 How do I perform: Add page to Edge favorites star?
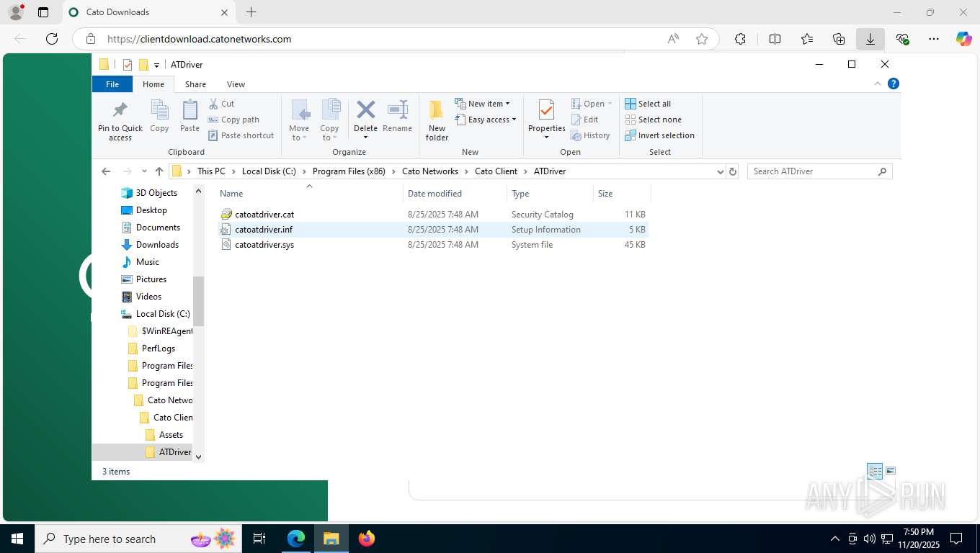pos(702,39)
